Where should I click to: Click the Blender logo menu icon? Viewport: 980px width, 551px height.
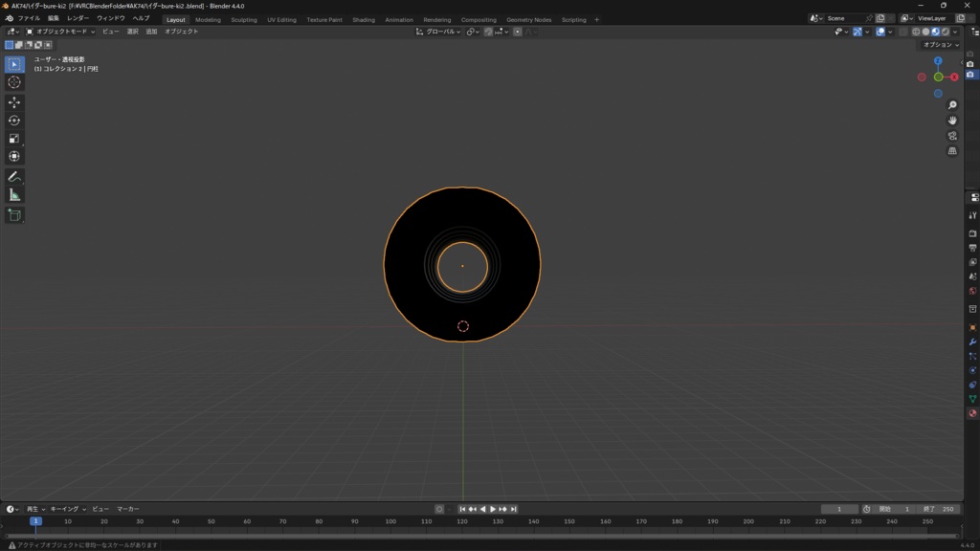(9, 19)
